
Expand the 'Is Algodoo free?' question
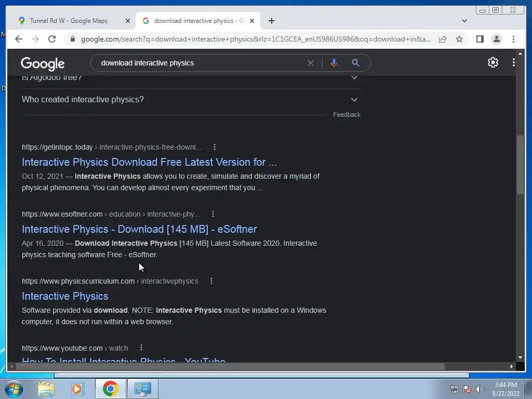pos(191,78)
